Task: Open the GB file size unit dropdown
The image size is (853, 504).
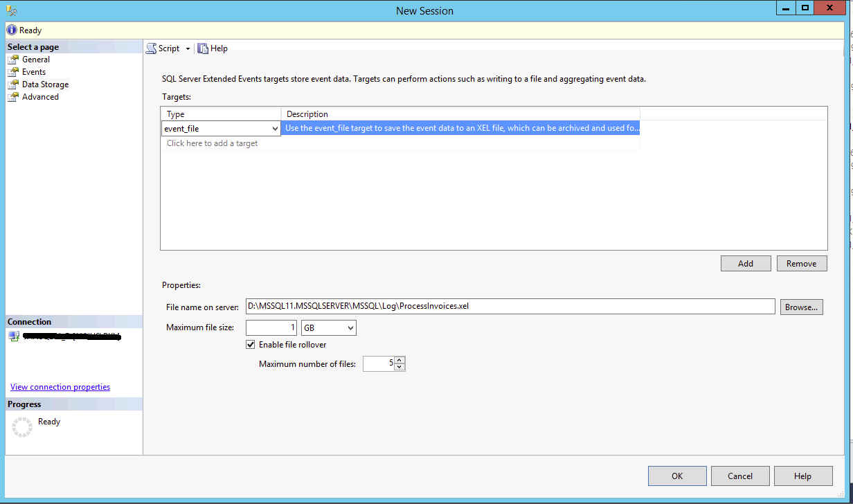Action: [350, 327]
